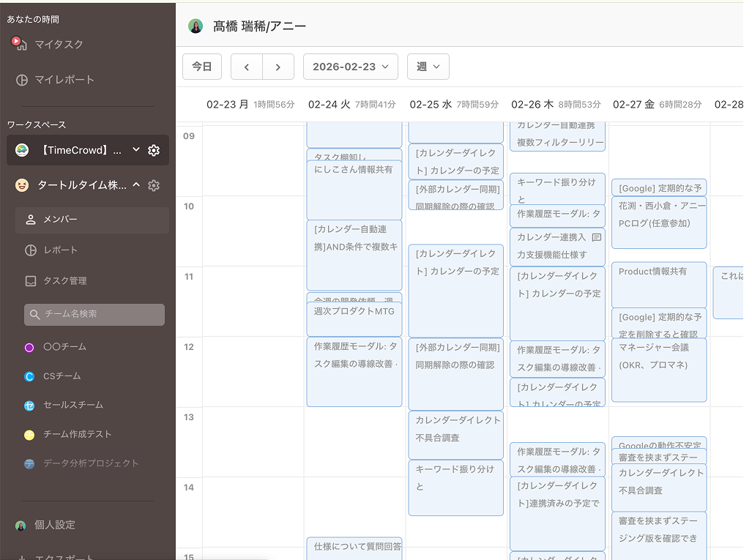Click the 今日 button
752x560 pixels.
coord(201,67)
